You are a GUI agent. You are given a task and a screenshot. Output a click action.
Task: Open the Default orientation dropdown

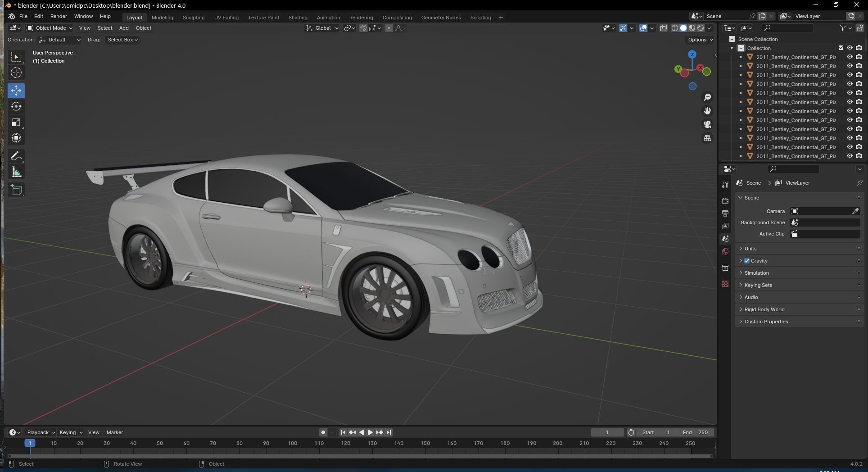coord(59,40)
